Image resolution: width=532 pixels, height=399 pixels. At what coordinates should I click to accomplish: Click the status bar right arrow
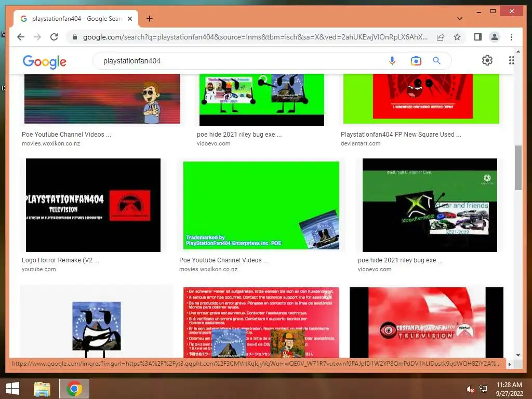click(509, 364)
